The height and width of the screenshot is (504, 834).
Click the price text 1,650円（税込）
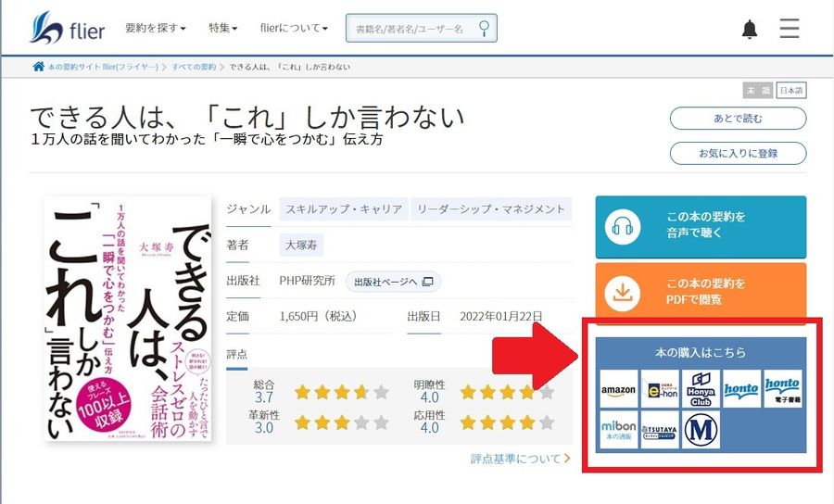click(x=318, y=316)
